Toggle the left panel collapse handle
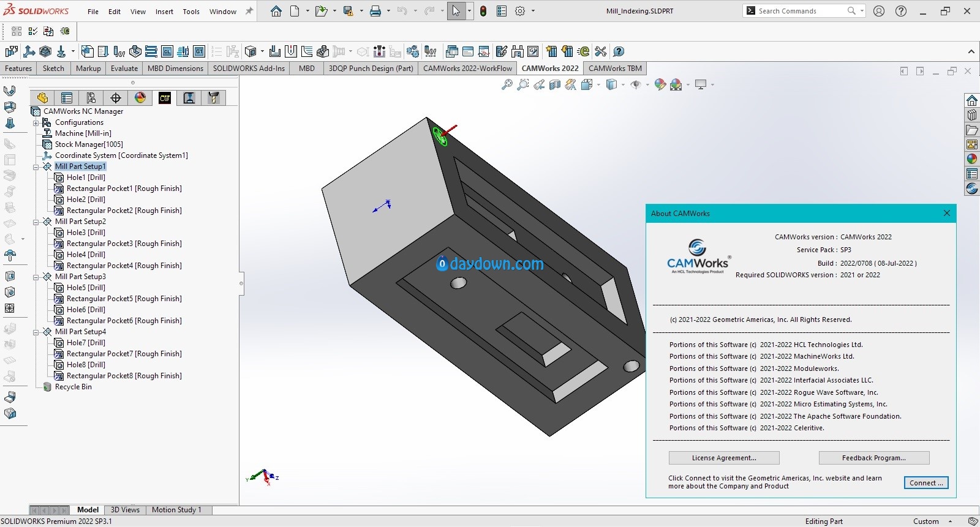The image size is (980, 527). coord(241,283)
